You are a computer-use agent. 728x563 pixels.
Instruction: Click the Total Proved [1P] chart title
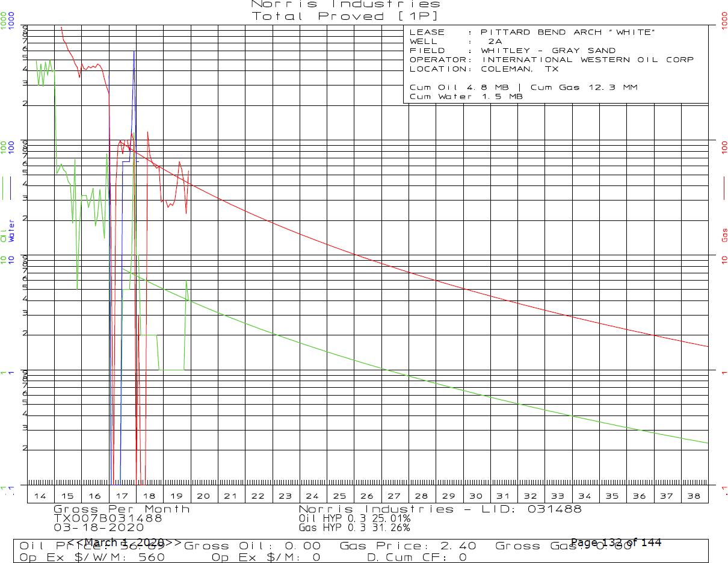[x=345, y=16]
